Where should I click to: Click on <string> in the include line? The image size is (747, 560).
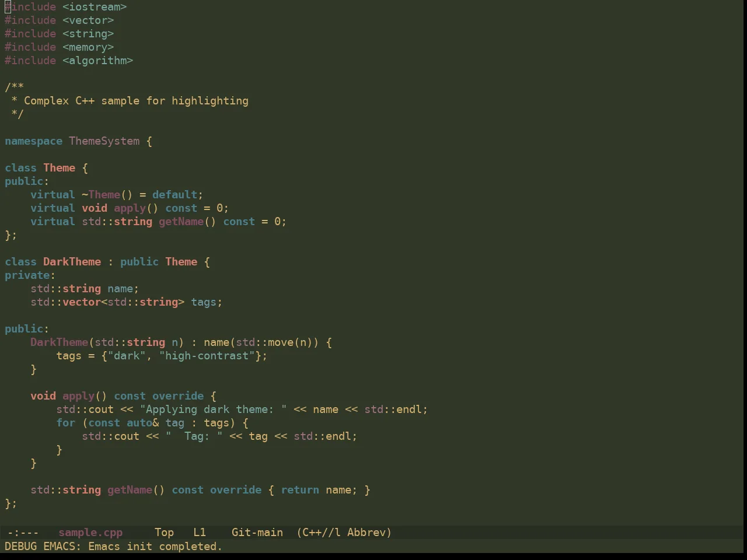point(88,34)
